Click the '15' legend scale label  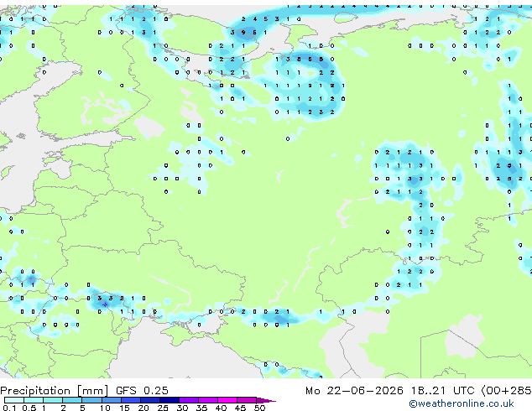(x=124, y=408)
